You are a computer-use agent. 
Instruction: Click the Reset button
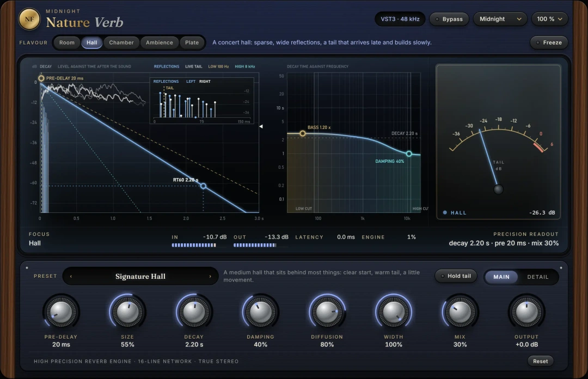pyautogui.click(x=541, y=361)
